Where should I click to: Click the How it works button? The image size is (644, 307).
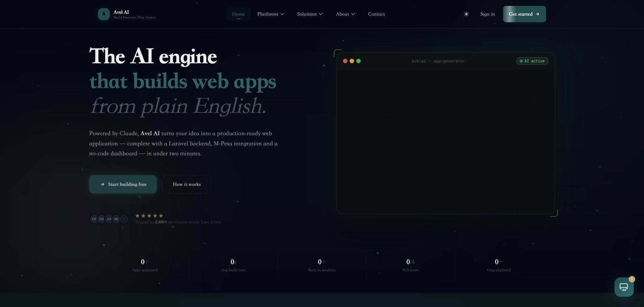tap(187, 184)
